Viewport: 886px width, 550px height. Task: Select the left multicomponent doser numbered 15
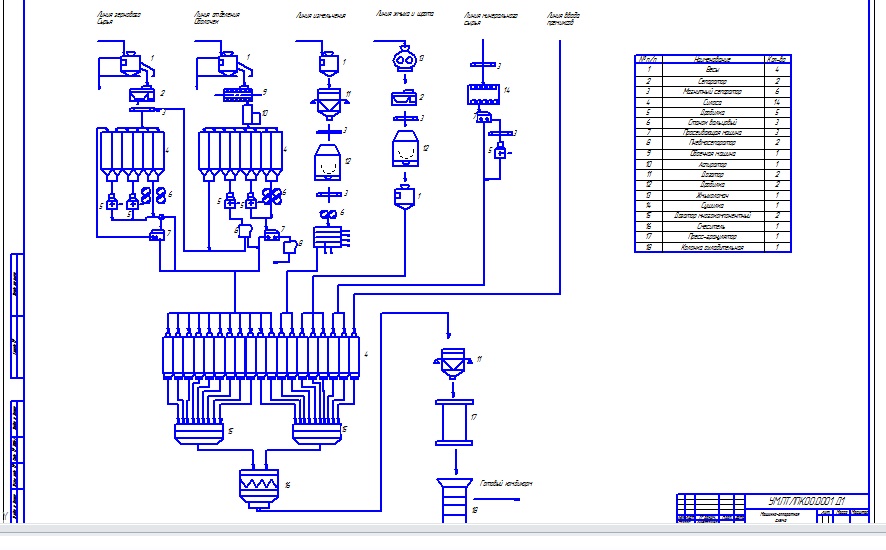pos(199,434)
